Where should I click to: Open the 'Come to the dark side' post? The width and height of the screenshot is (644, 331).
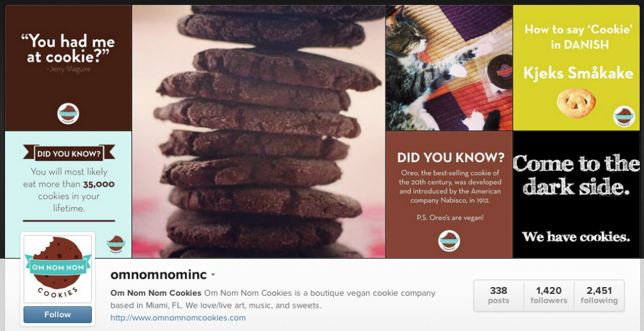click(x=576, y=195)
